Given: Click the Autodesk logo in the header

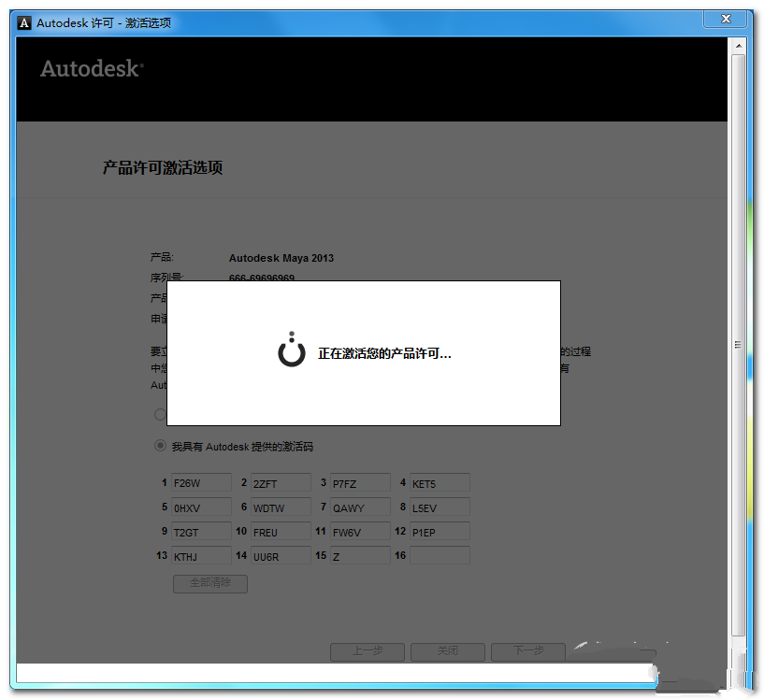Looking at the screenshot, I should tap(92, 68).
